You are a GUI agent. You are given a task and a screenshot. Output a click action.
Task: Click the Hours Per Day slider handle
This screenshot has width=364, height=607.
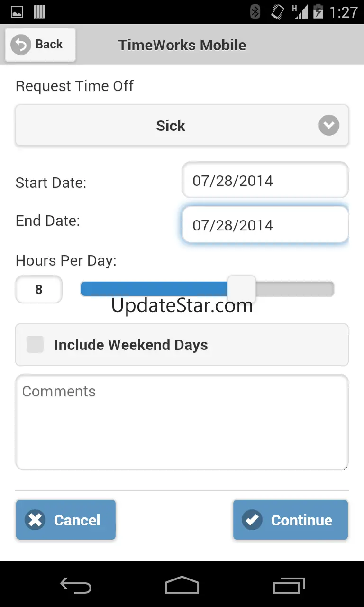[242, 288]
